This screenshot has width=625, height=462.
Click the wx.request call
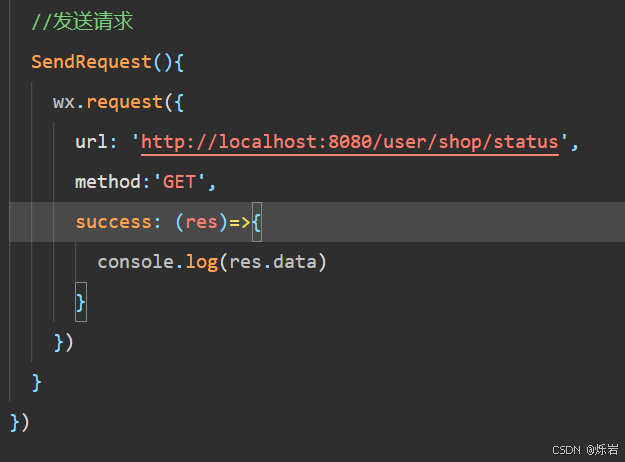point(118,102)
